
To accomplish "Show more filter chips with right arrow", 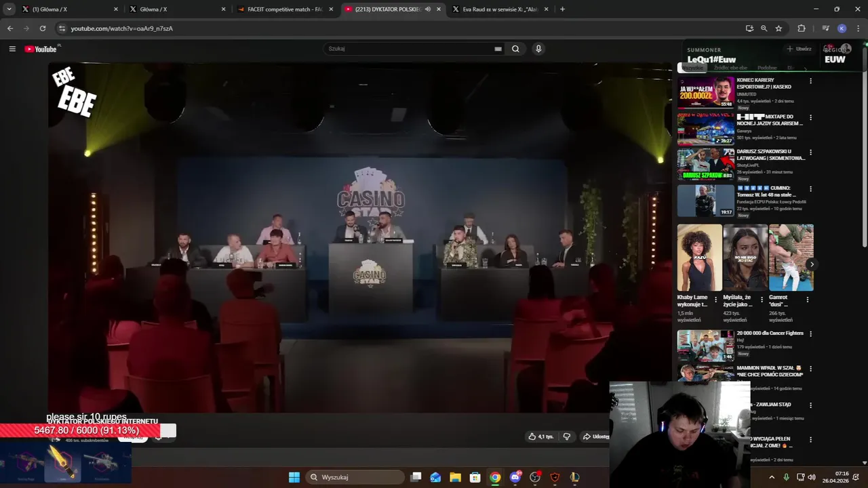I will pos(806,68).
